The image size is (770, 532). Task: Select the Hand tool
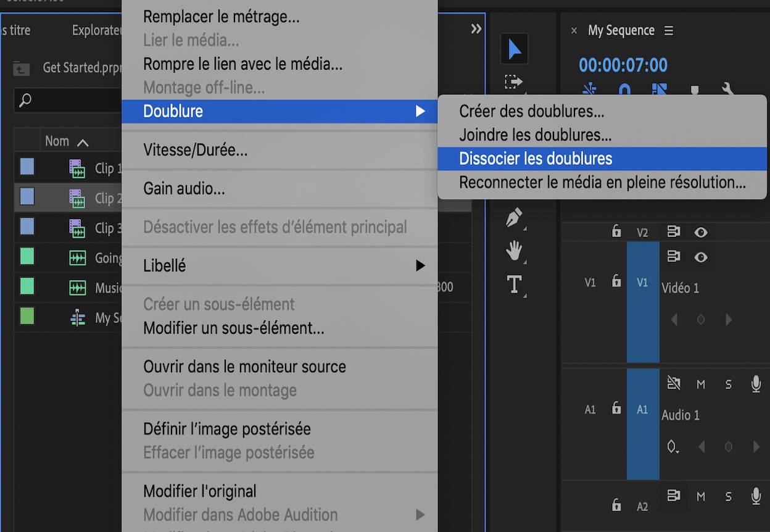click(514, 251)
